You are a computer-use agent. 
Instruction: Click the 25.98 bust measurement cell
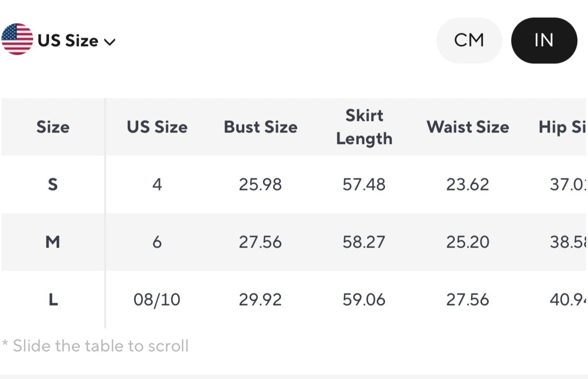coord(260,184)
